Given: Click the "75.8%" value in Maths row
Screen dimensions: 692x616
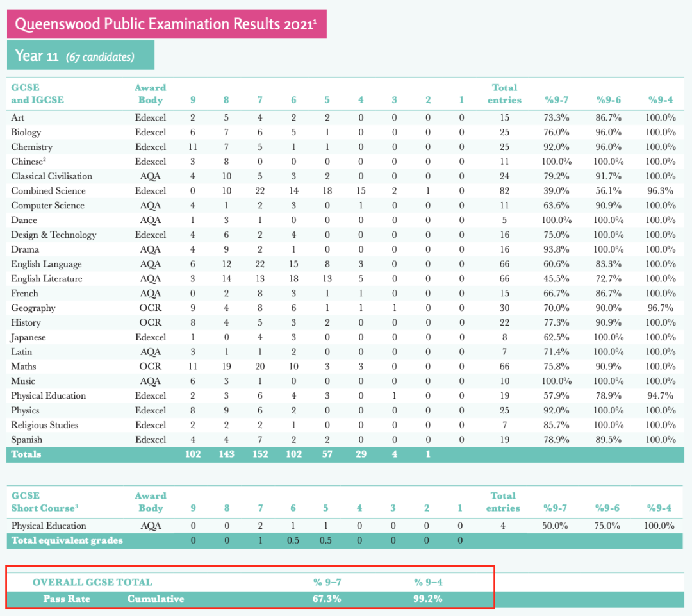Looking at the screenshot, I should (557, 367).
